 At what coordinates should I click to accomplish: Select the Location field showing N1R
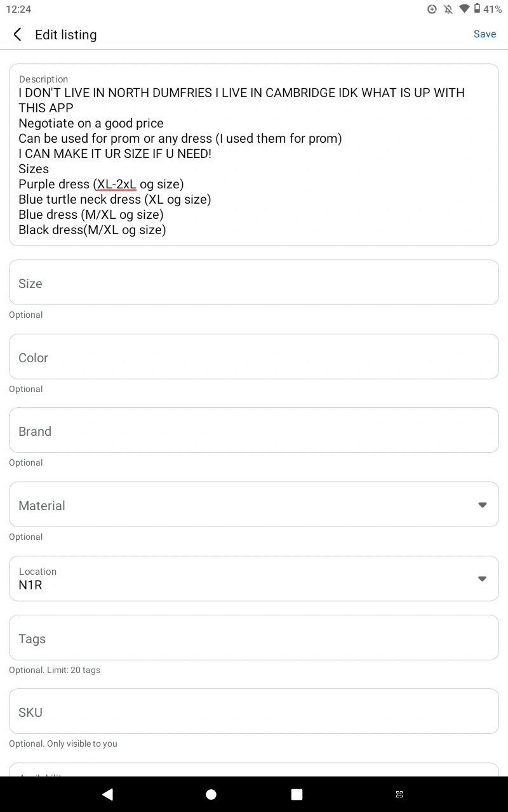tap(254, 579)
